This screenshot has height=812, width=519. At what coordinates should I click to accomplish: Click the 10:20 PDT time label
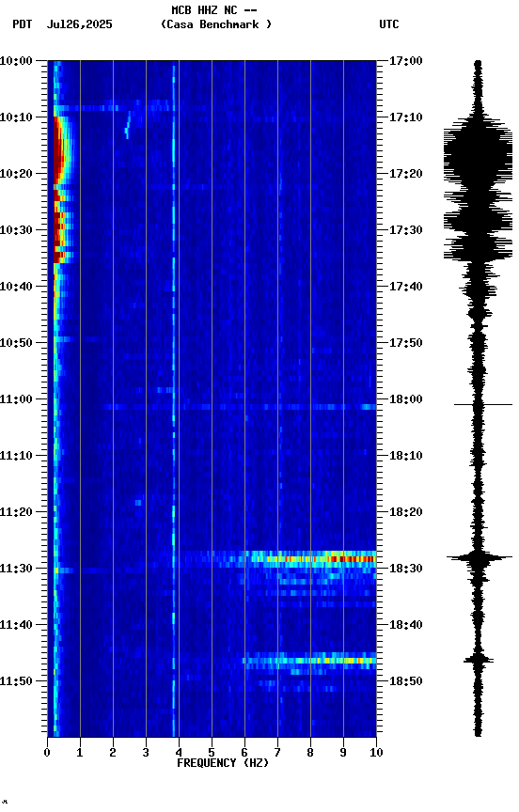pos(16,174)
